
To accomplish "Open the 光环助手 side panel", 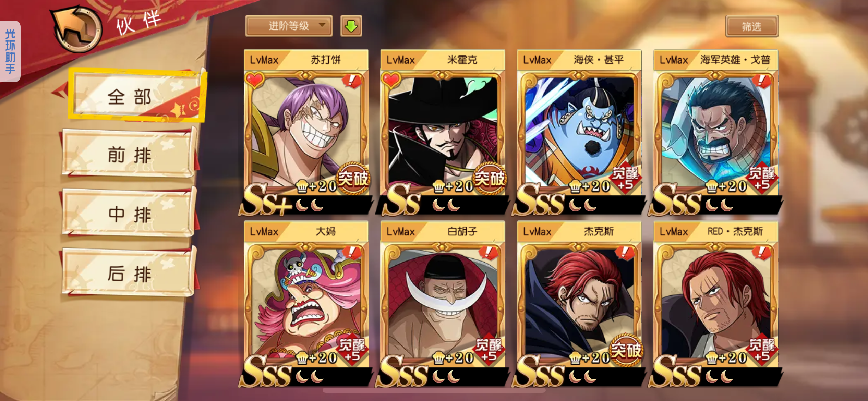I will 10,51.
